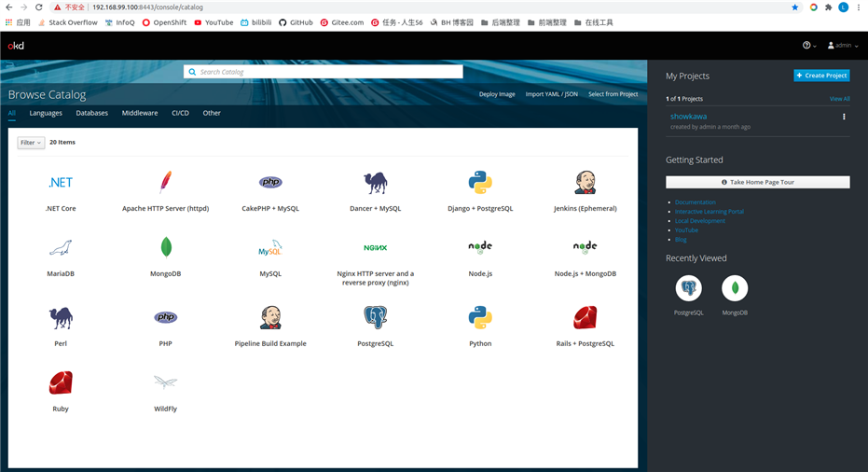The width and height of the screenshot is (868, 472).
Task: Select the MariaDB seal icon
Action: [x=61, y=247]
